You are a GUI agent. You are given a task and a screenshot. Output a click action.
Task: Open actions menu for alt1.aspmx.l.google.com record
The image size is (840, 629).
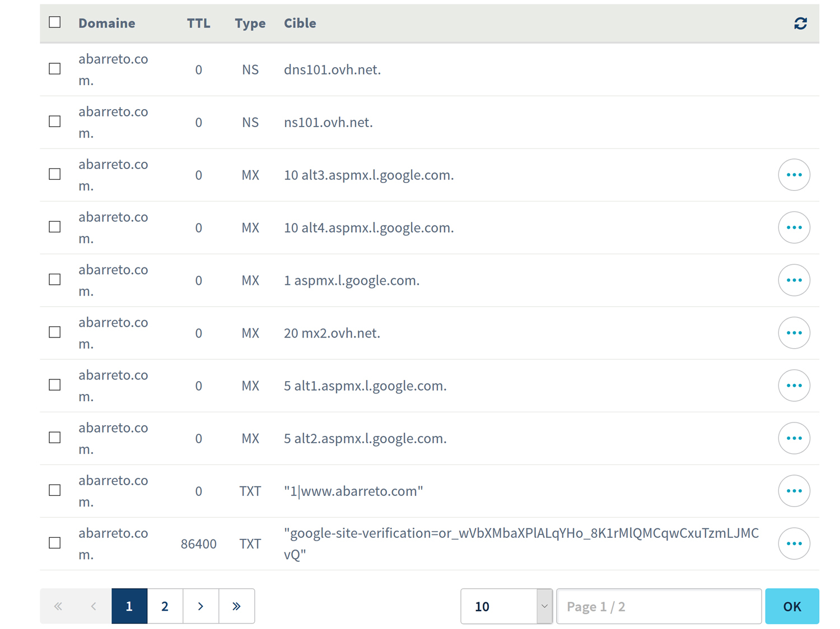click(794, 386)
